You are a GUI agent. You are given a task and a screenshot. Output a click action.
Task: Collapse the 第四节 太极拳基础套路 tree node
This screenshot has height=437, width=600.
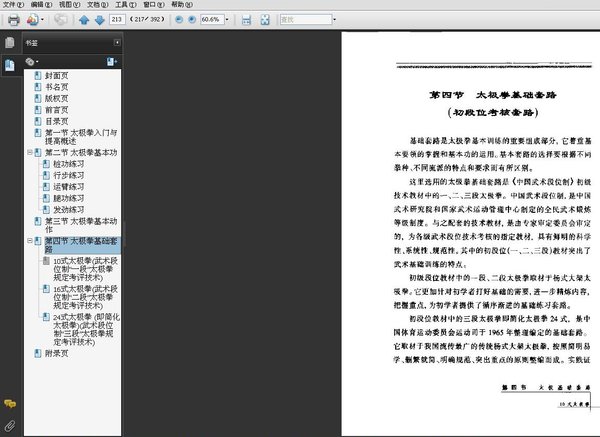point(29,241)
